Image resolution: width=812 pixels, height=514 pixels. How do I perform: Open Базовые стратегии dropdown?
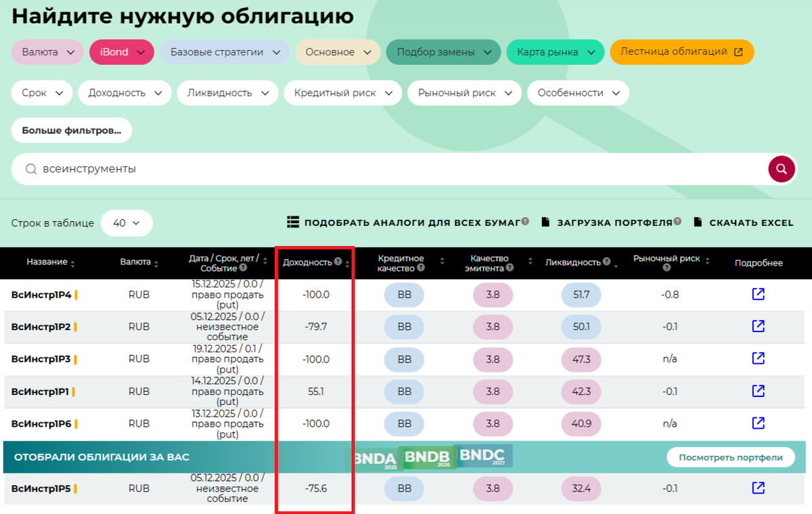pyautogui.click(x=225, y=52)
